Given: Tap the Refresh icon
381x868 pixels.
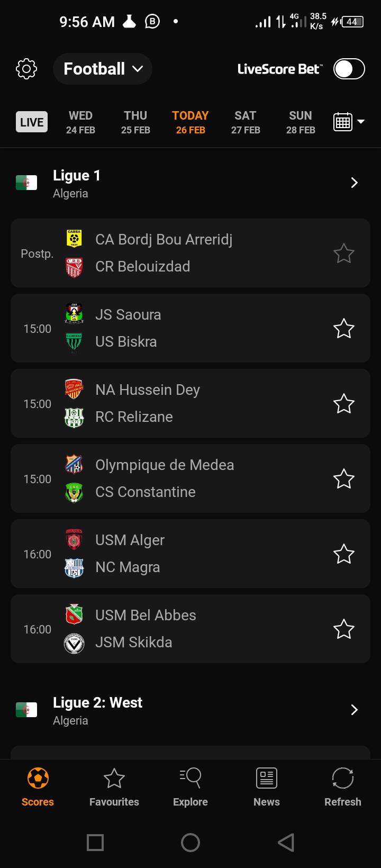Looking at the screenshot, I should [x=342, y=778].
